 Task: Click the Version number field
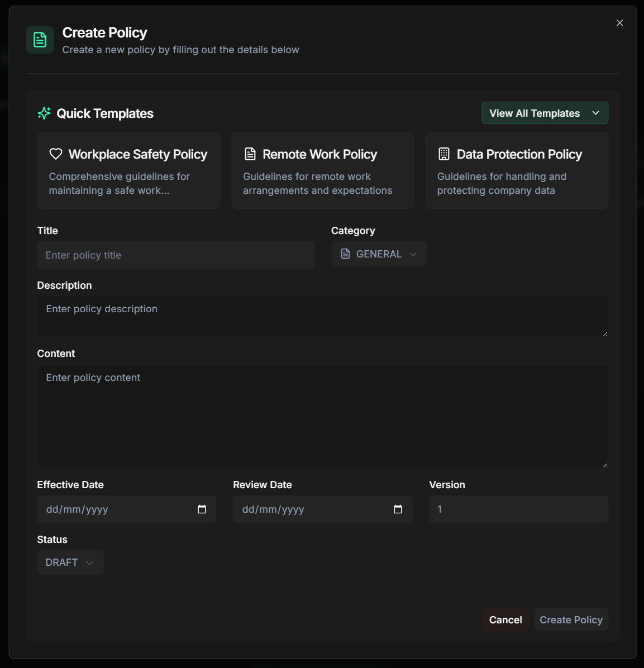click(x=518, y=509)
